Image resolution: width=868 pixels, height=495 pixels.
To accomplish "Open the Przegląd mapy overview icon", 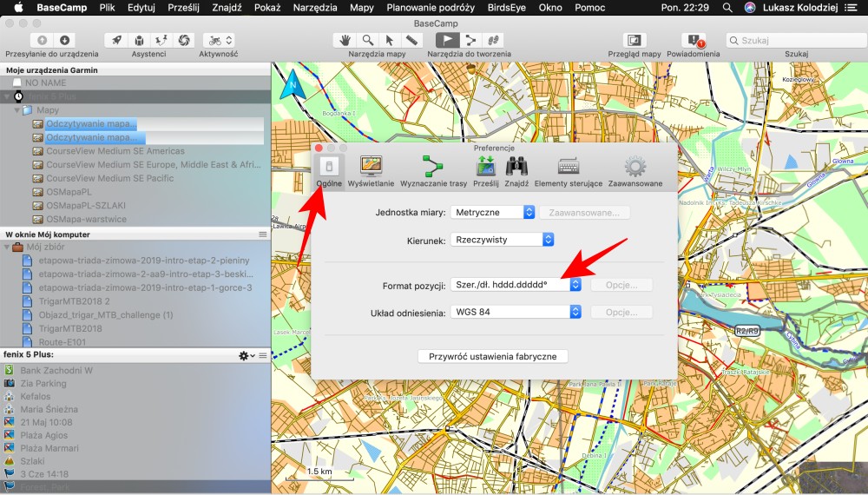I will tap(635, 40).
